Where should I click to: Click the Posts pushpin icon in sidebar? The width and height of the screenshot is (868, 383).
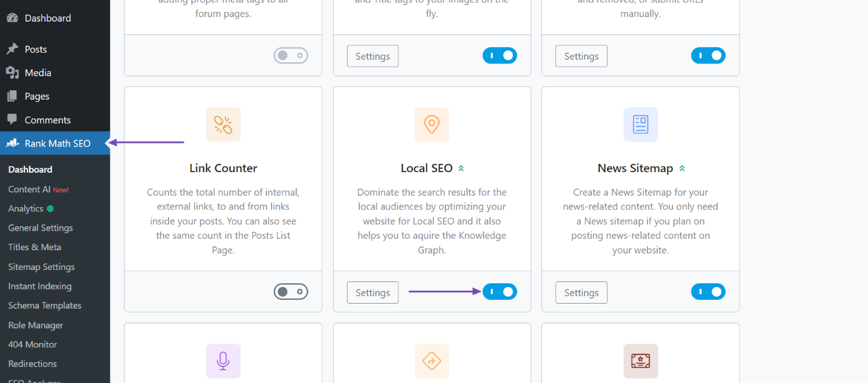tap(13, 48)
